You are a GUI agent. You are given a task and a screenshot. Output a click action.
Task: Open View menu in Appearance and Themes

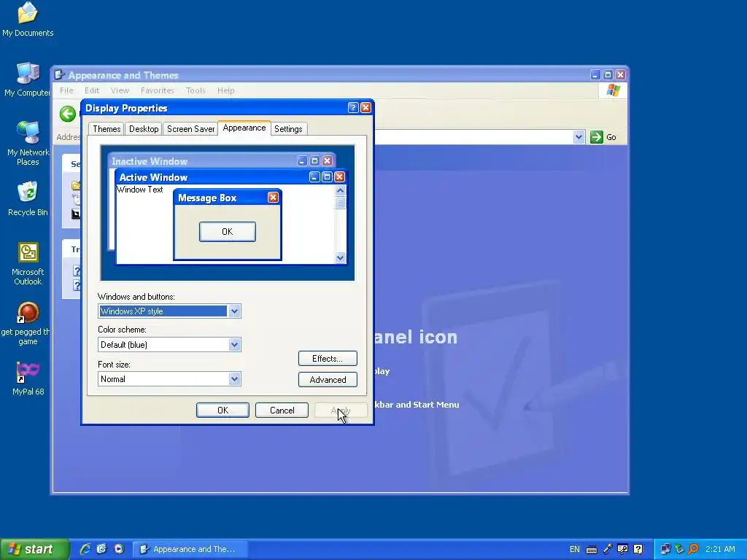click(120, 90)
